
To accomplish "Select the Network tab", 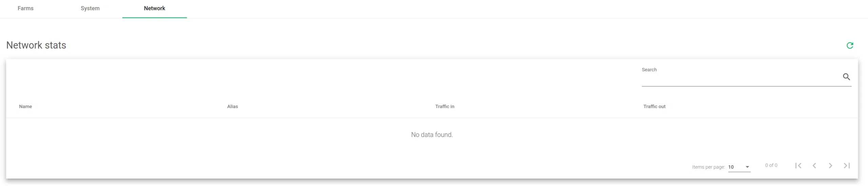I will click(154, 8).
